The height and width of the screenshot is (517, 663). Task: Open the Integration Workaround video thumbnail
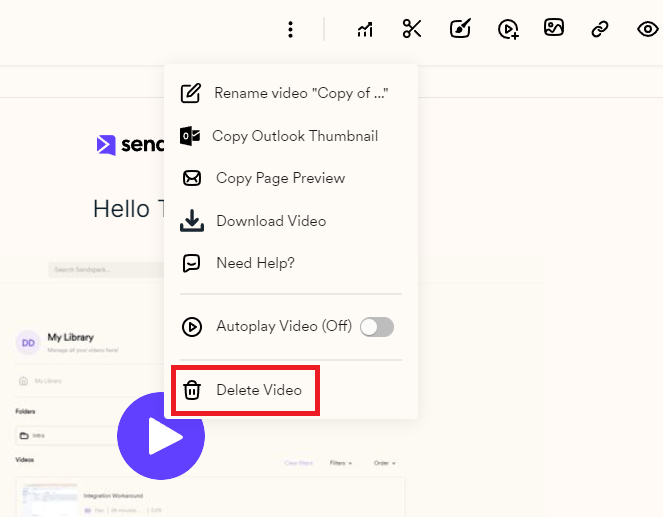coord(50,501)
